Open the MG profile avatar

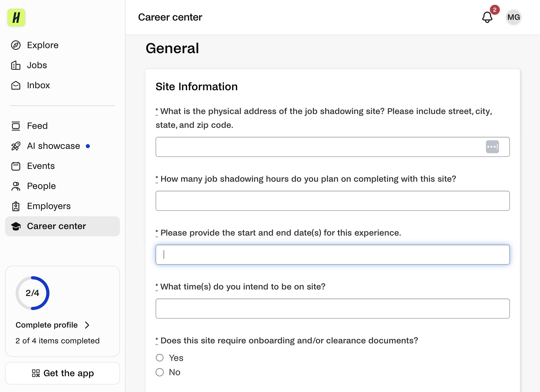tap(513, 17)
